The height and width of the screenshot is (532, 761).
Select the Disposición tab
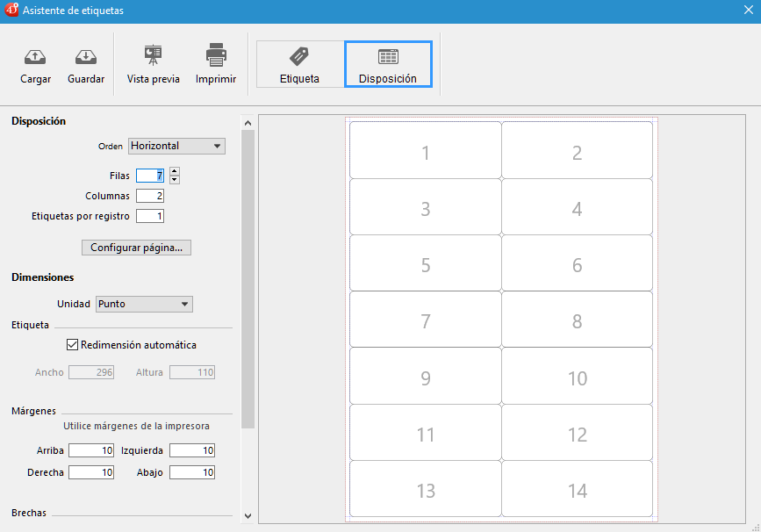click(388, 64)
